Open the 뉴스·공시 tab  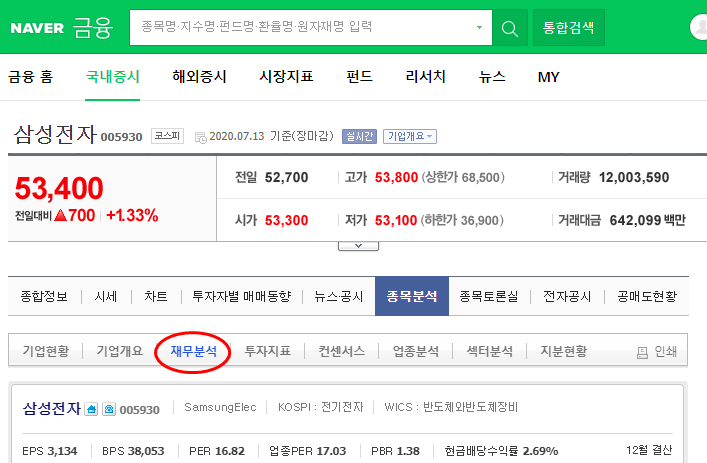(x=339, y=296)
